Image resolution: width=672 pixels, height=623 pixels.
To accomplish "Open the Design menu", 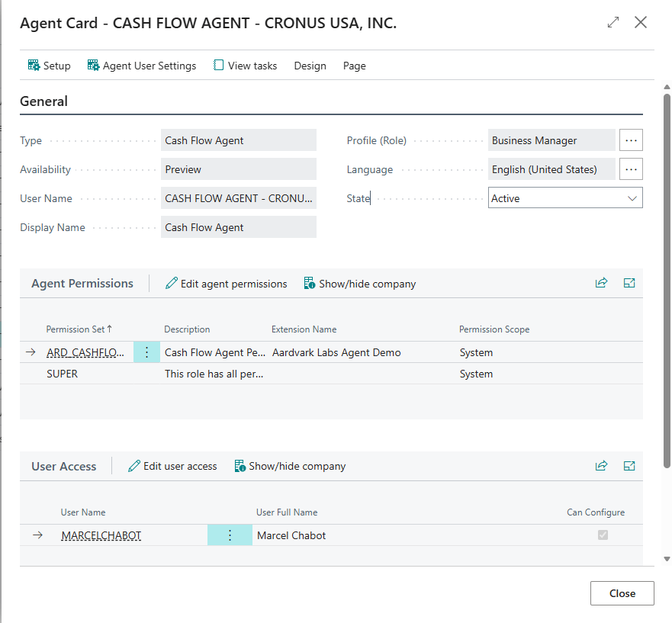I will coord(310,66).
